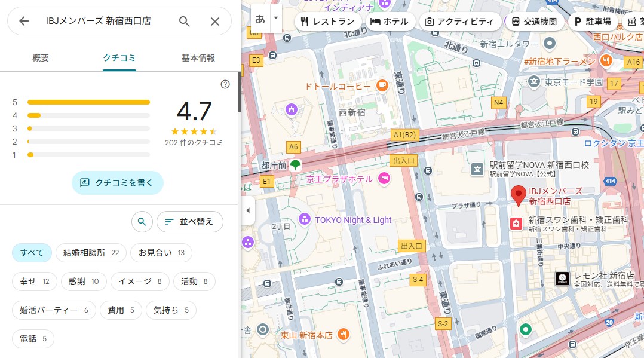
Task: Click the magnifier search icon in search bar
Action: click(185, 22)
